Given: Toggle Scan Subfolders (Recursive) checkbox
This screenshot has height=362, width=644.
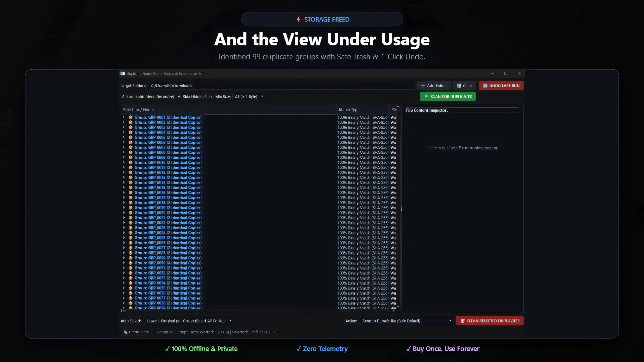Looking at the screenshot, I should pos(123,97).
